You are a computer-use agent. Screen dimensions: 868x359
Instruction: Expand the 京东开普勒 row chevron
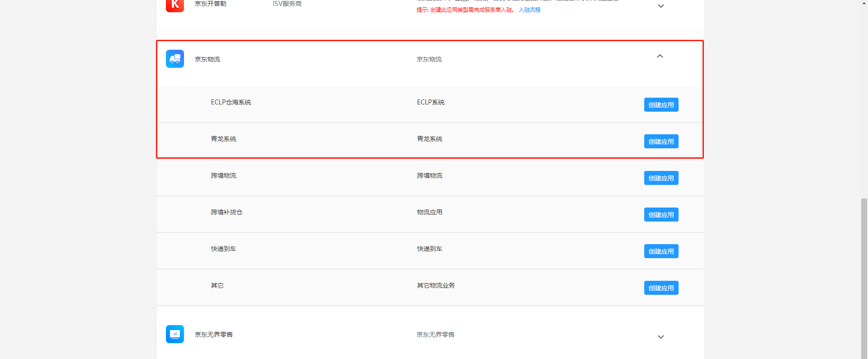(x=660, y=6)
